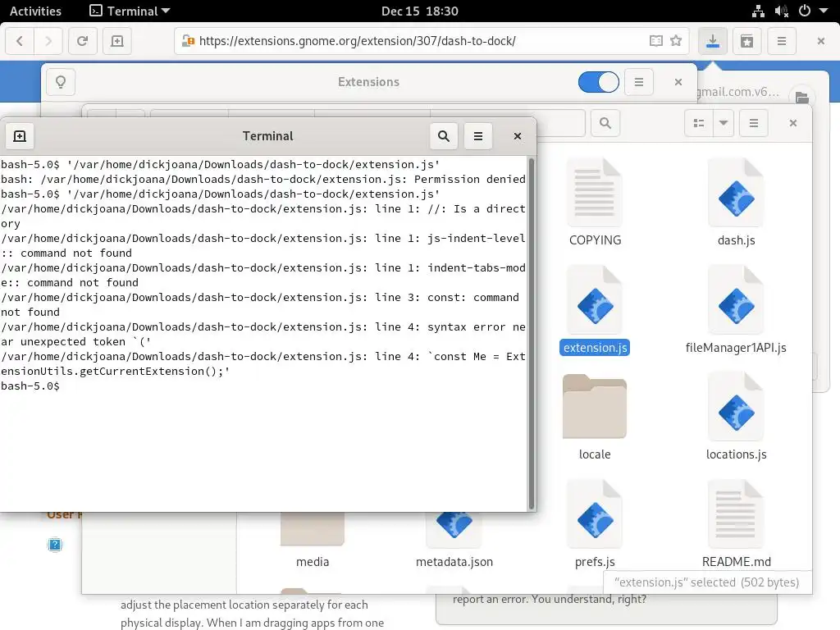Open the system power menu arrow
Screen dimensions: 840x630
coord(824,11)
